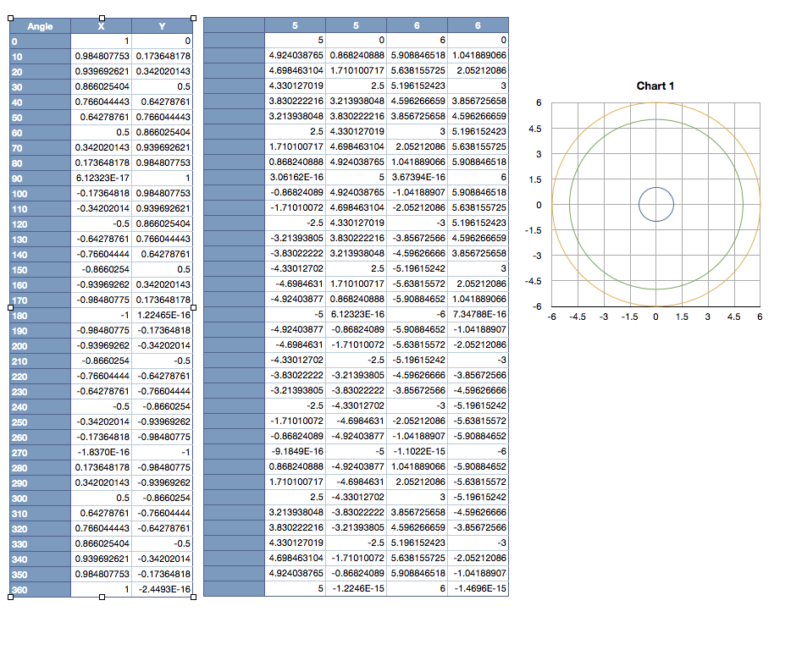Click the last column header labeled 6
The image size is (802, 672).
478,26
